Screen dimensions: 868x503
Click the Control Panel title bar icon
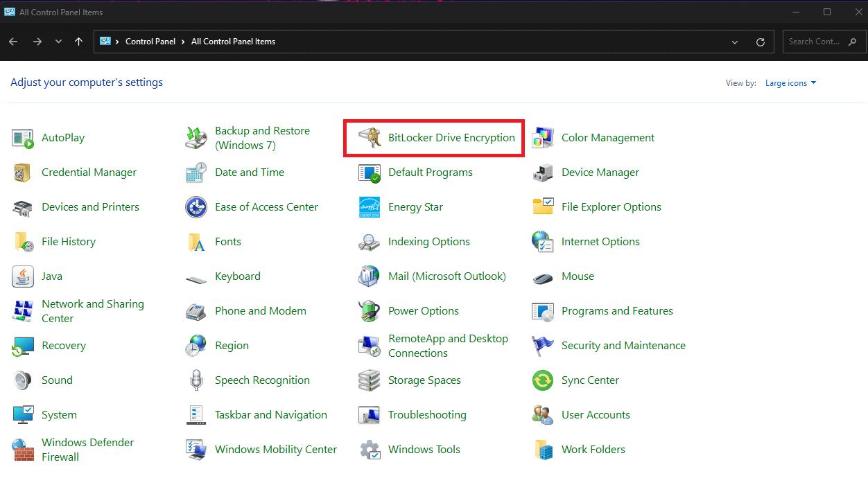[x=10, y=12]
